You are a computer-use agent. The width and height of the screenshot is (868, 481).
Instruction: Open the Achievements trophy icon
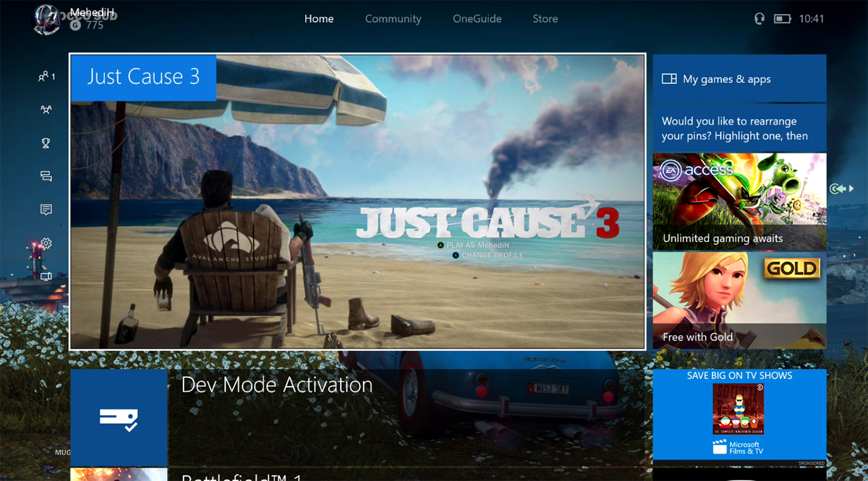click(46, 143)
